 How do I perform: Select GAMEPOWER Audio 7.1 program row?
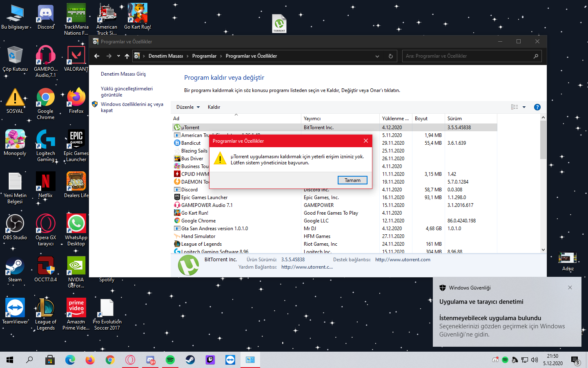pos(335,205)
